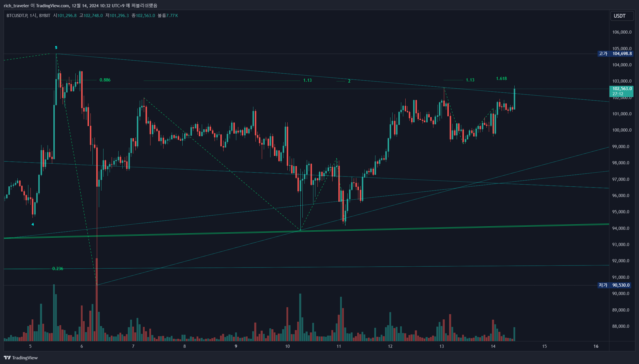Click the current price 102,563.0 label

point(622,91)
